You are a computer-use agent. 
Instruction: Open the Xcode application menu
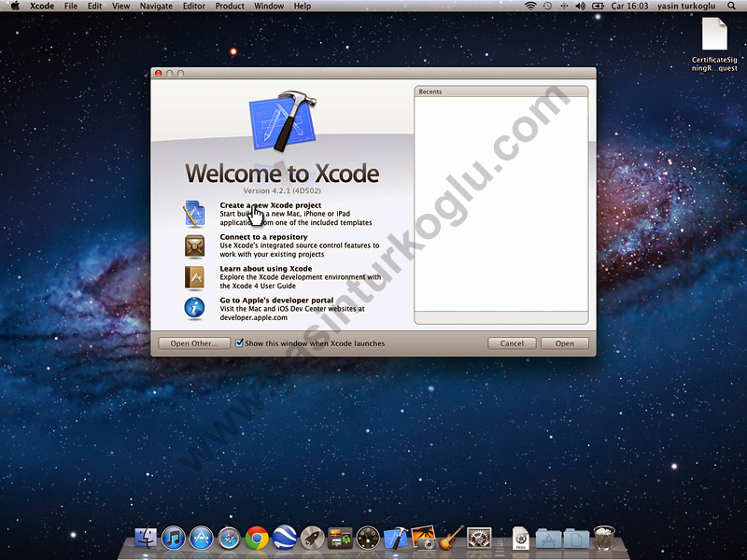pos(42,6)
